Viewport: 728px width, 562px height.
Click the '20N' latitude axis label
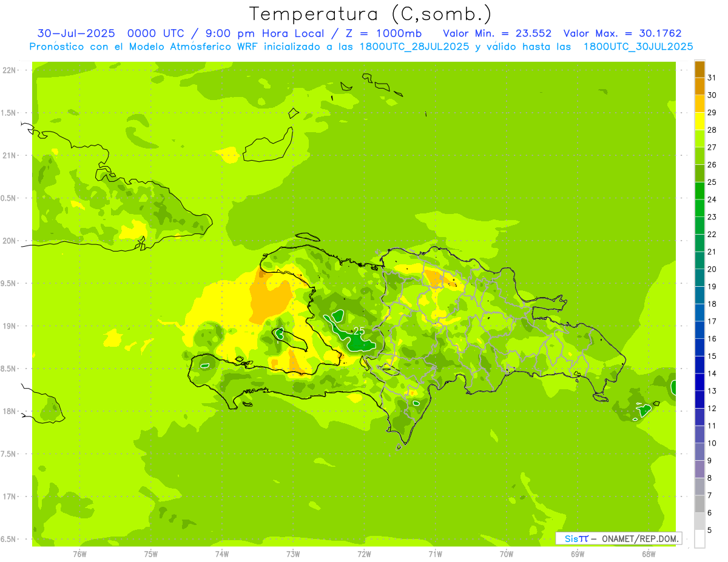point(8,241)
